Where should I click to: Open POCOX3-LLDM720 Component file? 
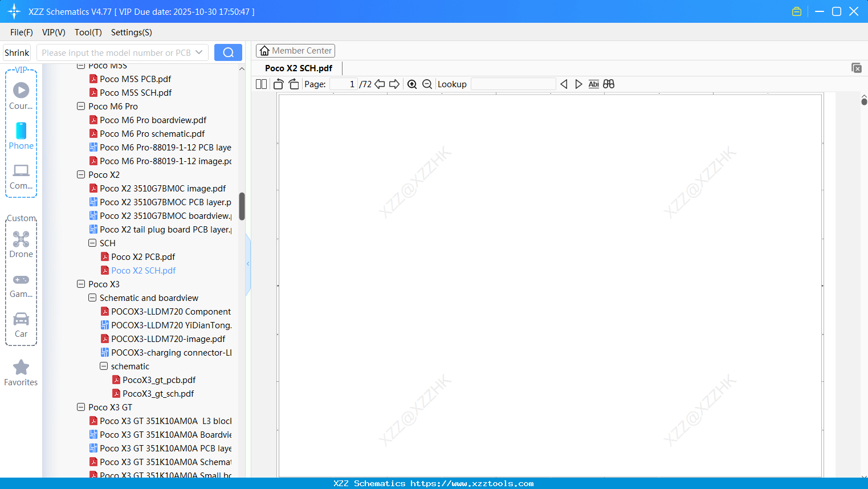coord(171,311)
